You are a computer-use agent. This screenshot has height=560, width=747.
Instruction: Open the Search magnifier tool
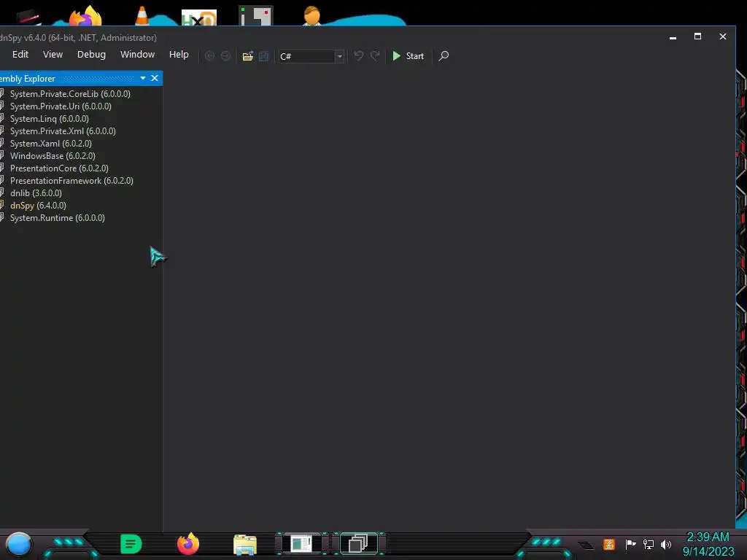[x=444, y=56]
